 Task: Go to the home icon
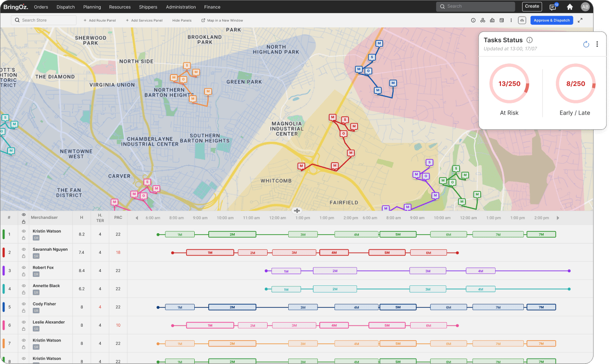[570, 7]
